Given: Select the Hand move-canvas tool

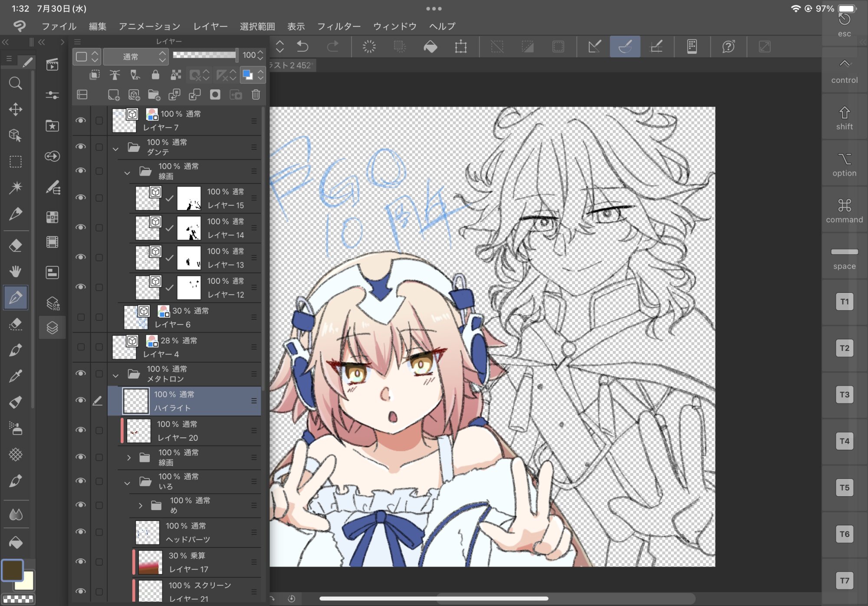Looking at the screenshot, I should click(x=16, y=272).
